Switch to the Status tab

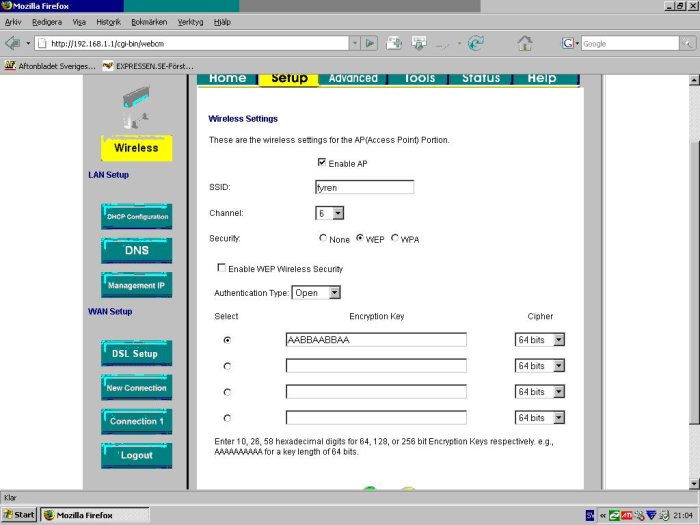(481, 79)
